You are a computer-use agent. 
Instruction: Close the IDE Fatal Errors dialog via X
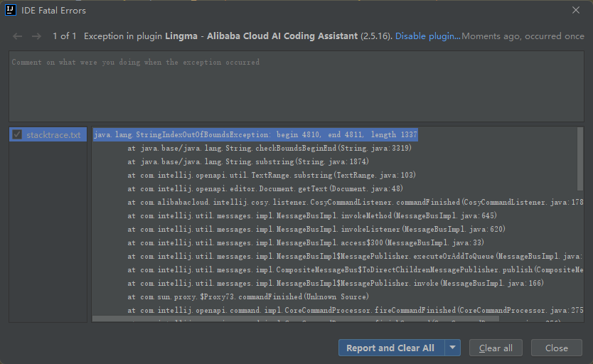tap(576, 10)
